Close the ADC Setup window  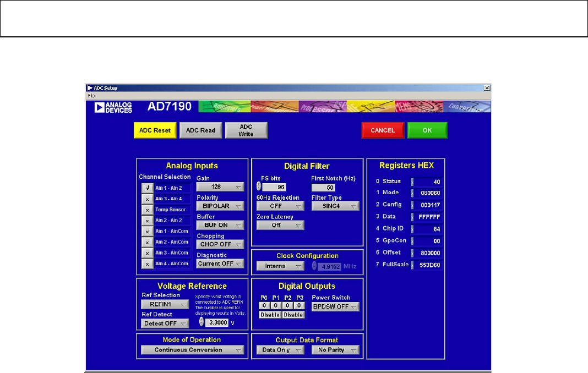(487, 87)
